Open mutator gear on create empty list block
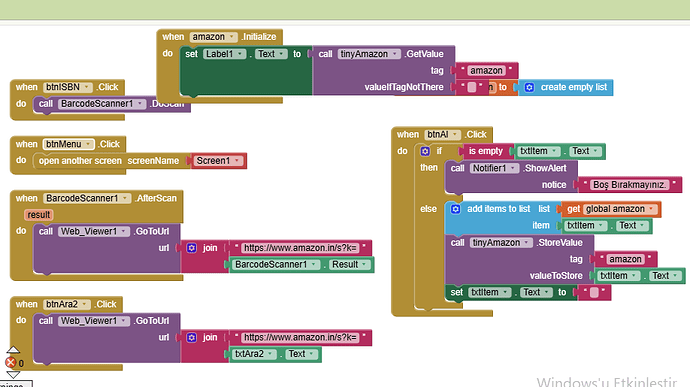This screenshot has height=387, width=690. [x=529, y=87]
